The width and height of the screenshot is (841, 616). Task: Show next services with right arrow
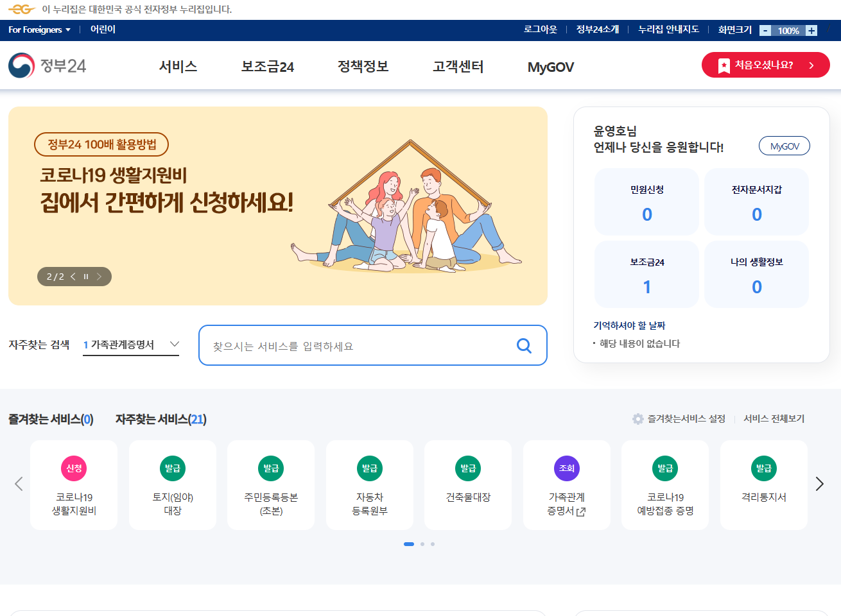[x=820, y=484]
